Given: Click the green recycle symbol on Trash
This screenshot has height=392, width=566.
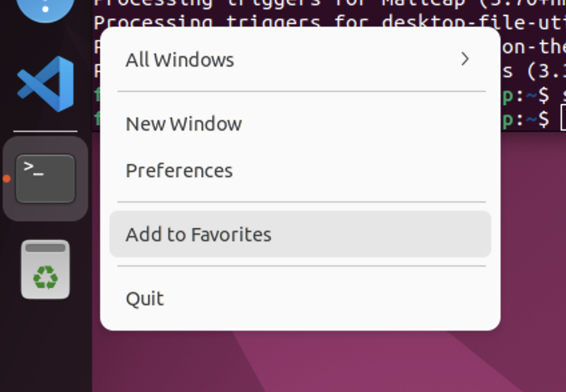Looking at the screenshot, I should [45, 277].
